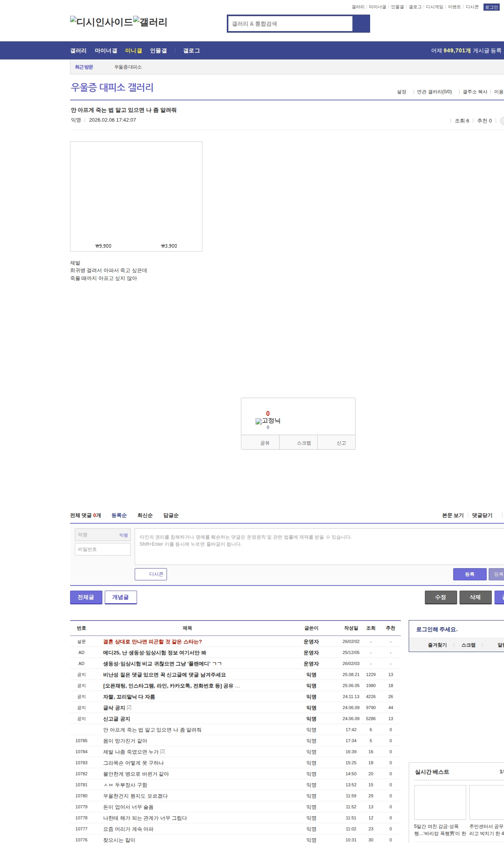Click 스크랩 next to 공유 below the post
Image resolution: width=504 pixels, height=843 pixels.
(x=299, y=443)
